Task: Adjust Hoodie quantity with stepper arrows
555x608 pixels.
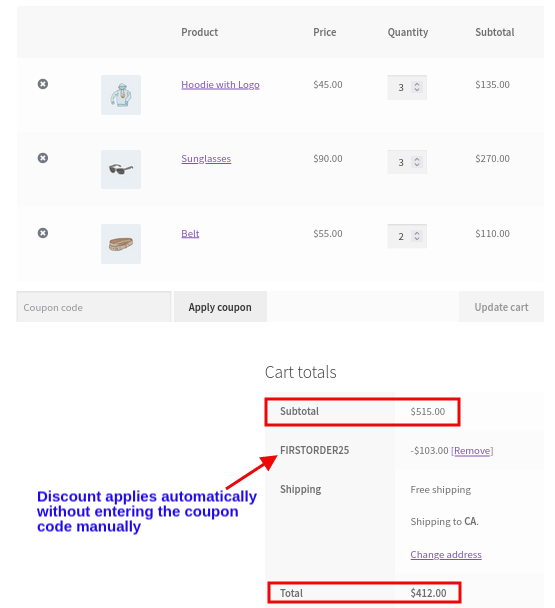Action: point(417,87)
